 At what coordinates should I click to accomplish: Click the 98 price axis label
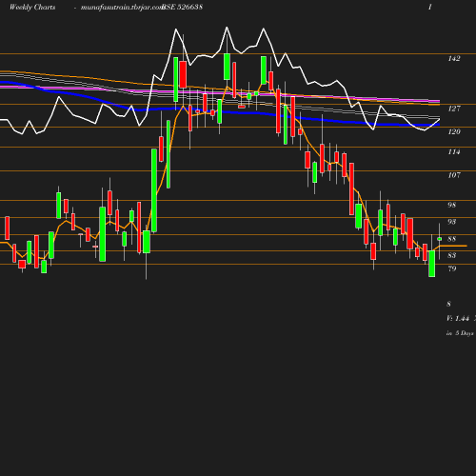(452, 205)
